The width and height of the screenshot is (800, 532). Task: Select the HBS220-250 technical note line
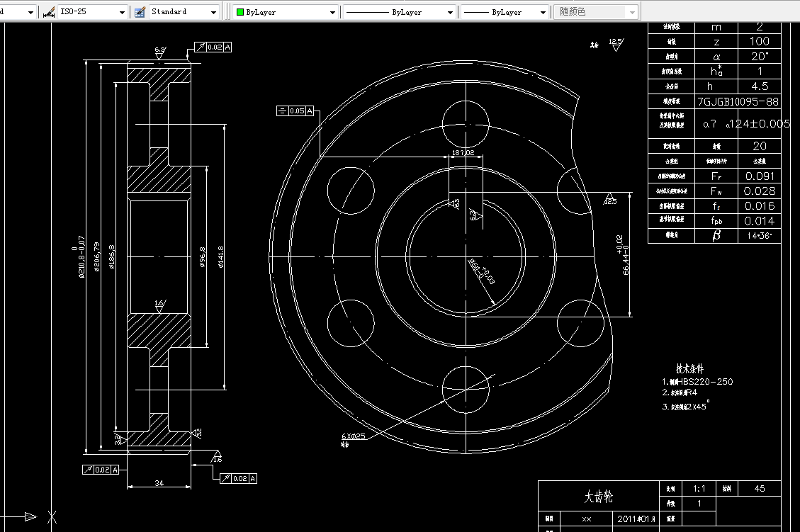pyautogui.click(x=697, y=382)
